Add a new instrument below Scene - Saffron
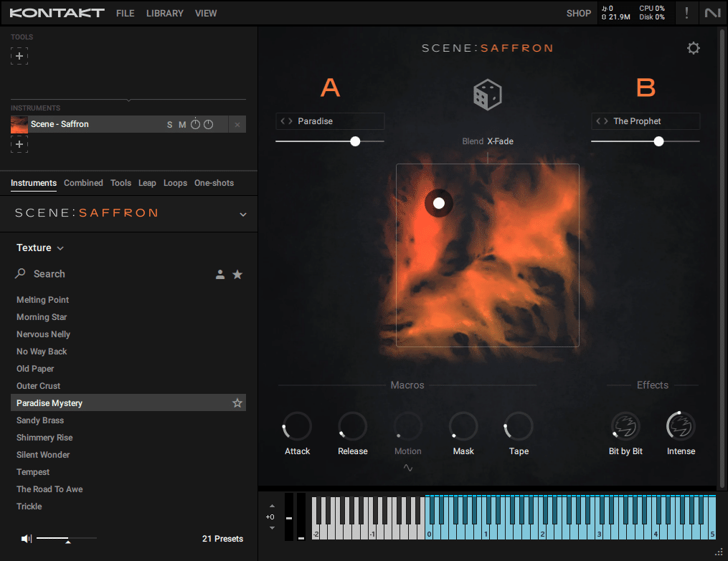This screenshot has width=728, height=561. [x=19, y=144]
